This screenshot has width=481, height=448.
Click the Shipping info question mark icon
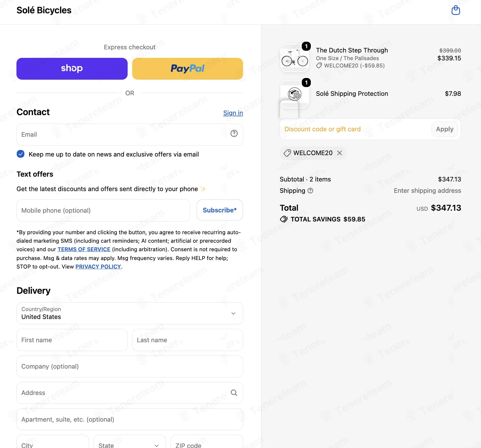click(310, 191)
